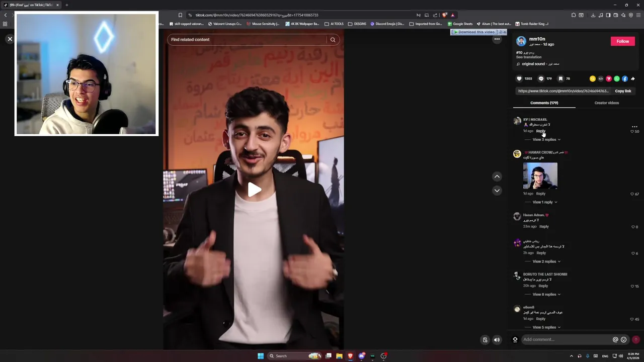
Task: Open comments bubble icon showing 179
Action: [541, 78]
